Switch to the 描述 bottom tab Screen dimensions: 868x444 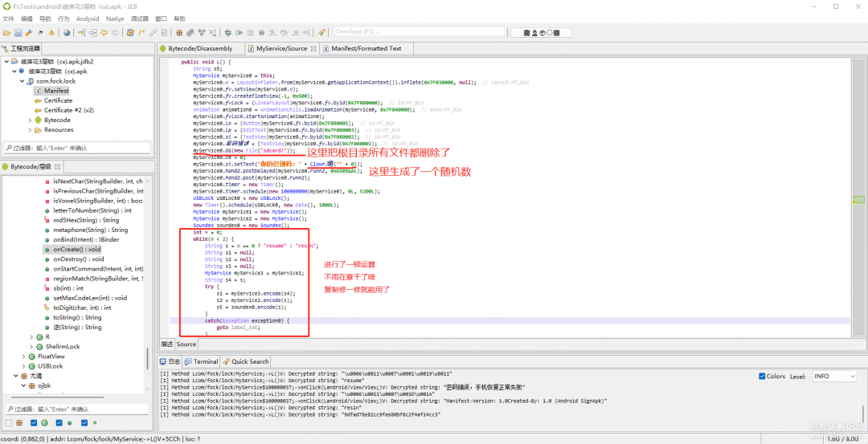(x=166, y=344)
